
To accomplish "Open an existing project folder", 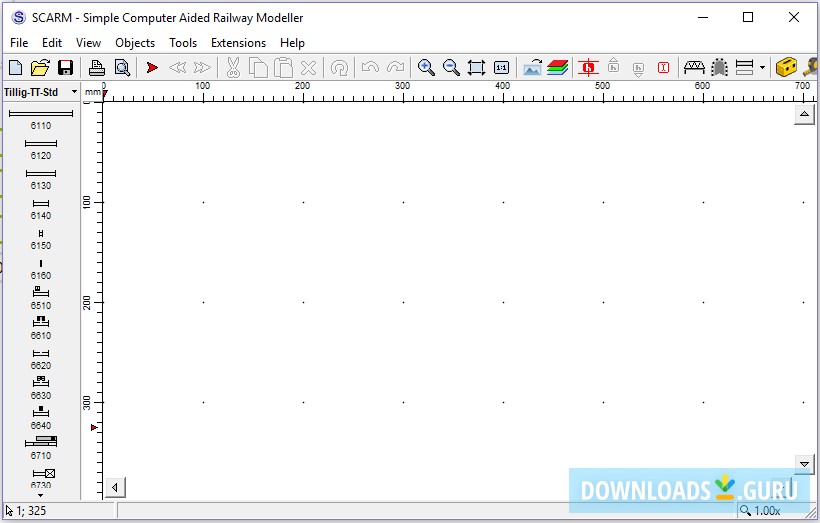I will pyautogui.click(x=40, y=67).
